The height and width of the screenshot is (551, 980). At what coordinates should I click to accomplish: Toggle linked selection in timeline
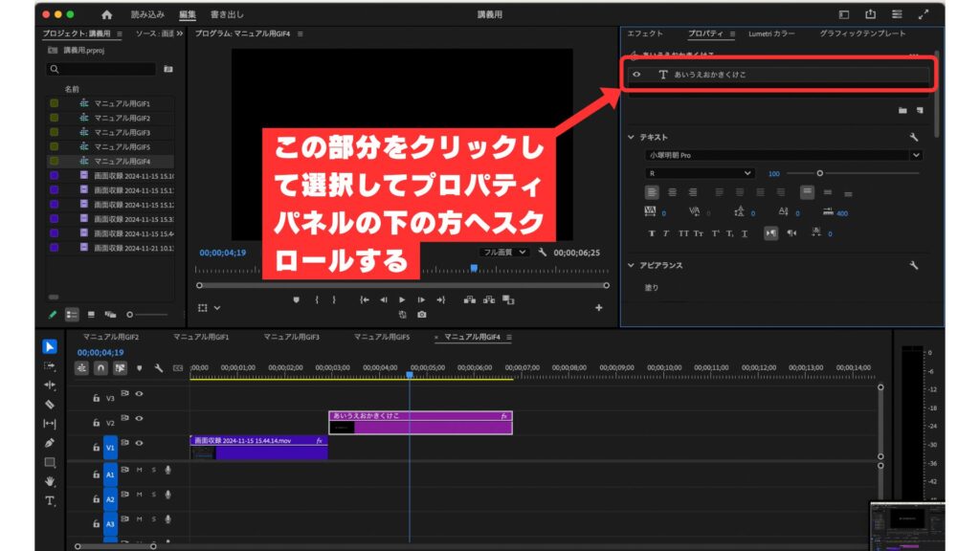(120, 368)
